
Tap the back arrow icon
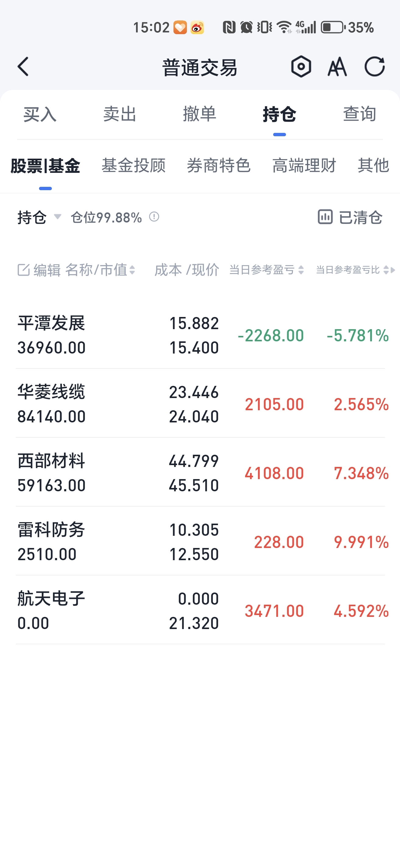pyautogui.click(x=23, y=66)
